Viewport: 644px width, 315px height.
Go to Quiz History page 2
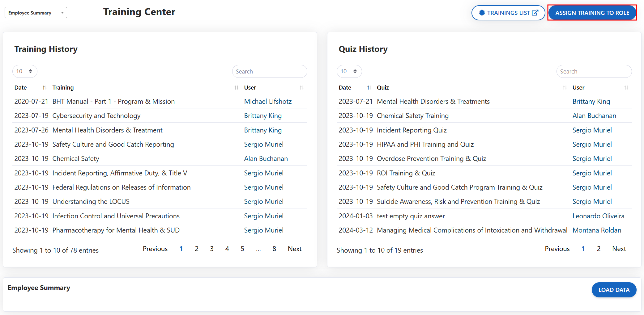pyautogui.click(x=599, y=249)
